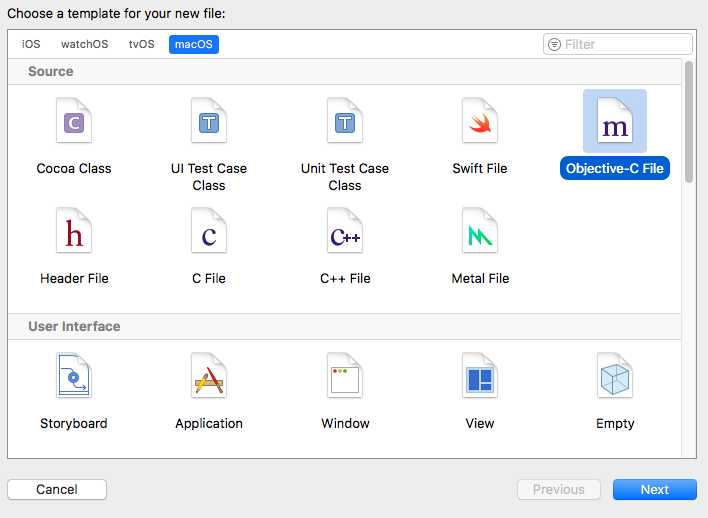Screen dimensions: 708x518
Task: Click the filter lines icon in search field
Action: click(x=554, y=44)
